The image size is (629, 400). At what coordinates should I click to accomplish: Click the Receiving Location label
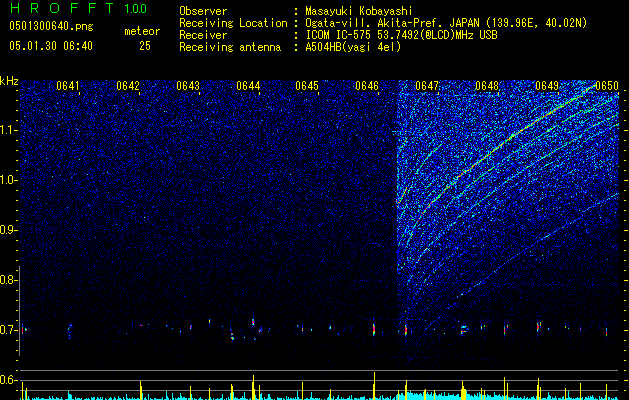(x=233, y=23)
